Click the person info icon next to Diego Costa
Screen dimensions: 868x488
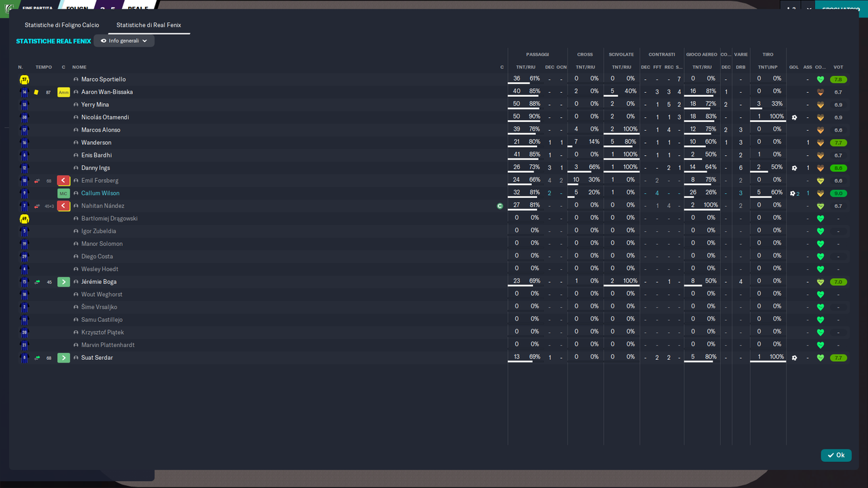coord(76,257)
